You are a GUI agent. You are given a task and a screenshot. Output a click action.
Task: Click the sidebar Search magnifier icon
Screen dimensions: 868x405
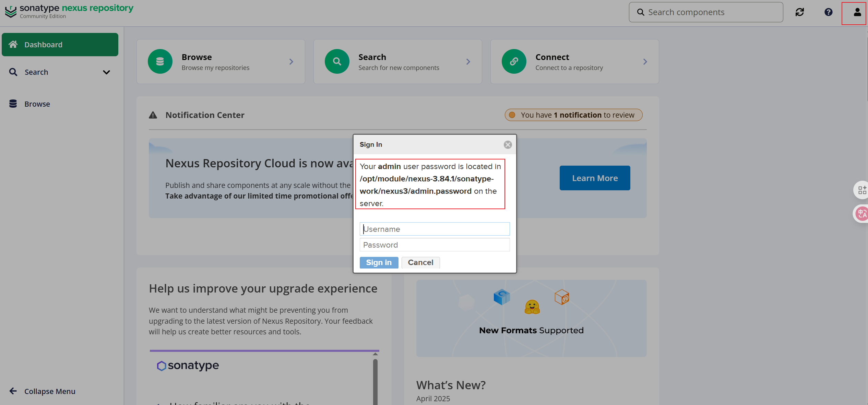point(13,72)
